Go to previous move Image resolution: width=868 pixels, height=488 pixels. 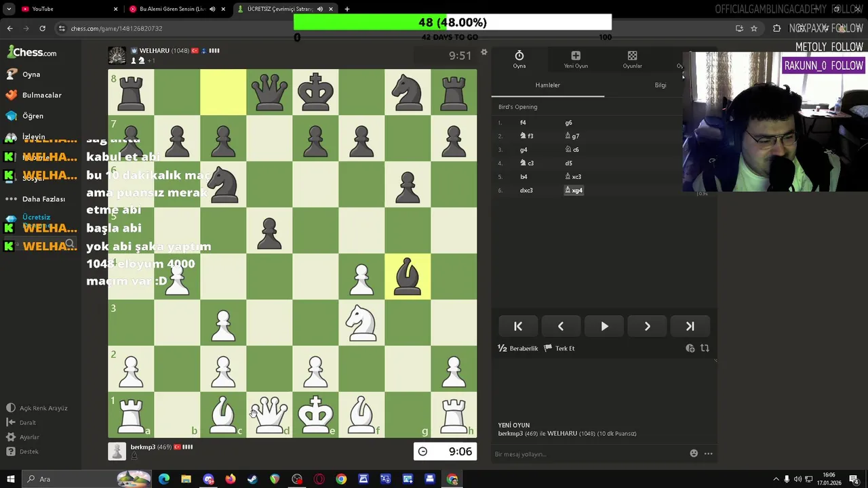(561, 327)
